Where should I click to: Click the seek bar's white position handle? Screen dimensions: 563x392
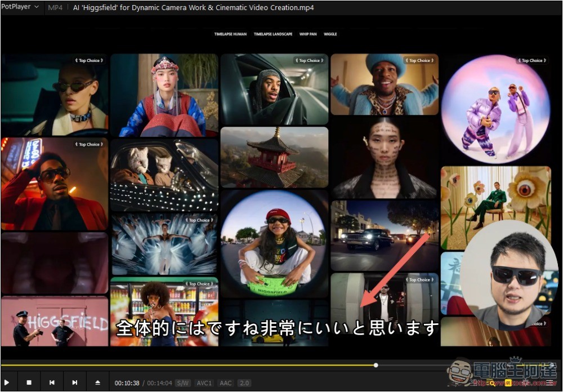376,365
